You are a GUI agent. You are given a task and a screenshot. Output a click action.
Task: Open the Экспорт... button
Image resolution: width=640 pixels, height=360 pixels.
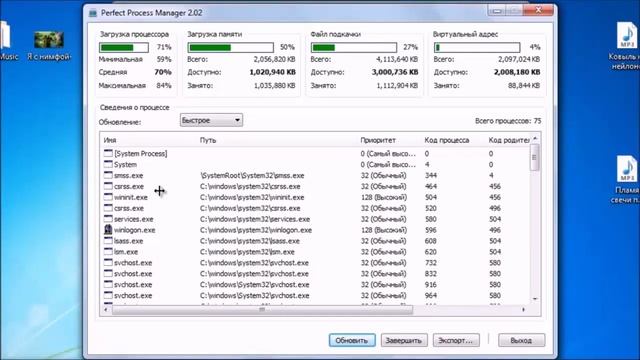[x=456, y=340]
